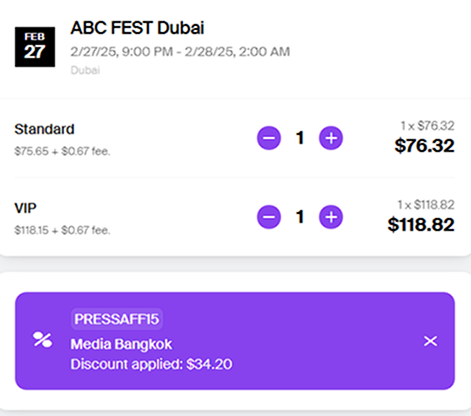The image size is (471, 416).
Task: Click the Standard $75.65 plus fee breakdown
Action: click(x=62, y=151)
